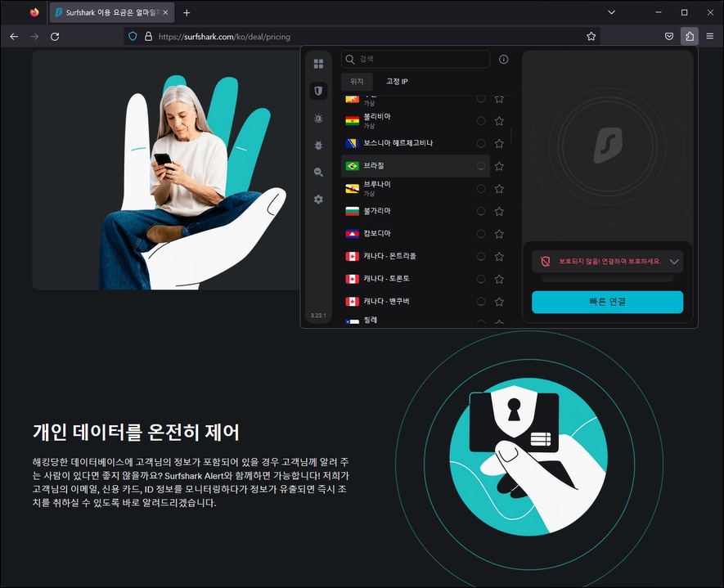This screenshot has width=724, height=588.
Task: Click the Surfshark logo in connection circle
Action: point(608,146)
